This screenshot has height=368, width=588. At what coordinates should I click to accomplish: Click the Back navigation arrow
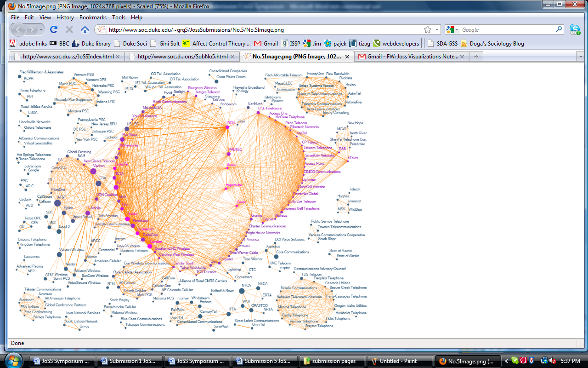(x=18, y=29)
